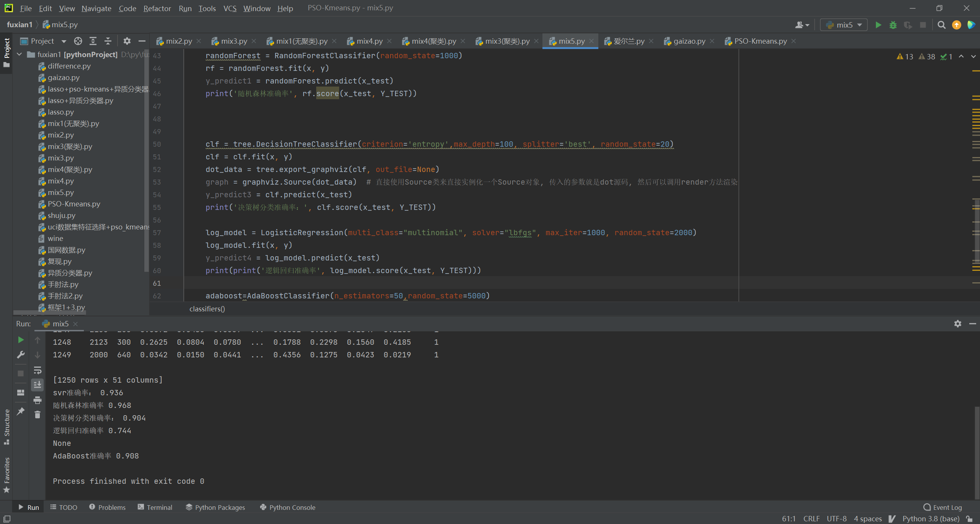Switch to the PSO-Kmeans.py editor tab
The width and height of the screenshot is (980, 524).
pos(760,41)
